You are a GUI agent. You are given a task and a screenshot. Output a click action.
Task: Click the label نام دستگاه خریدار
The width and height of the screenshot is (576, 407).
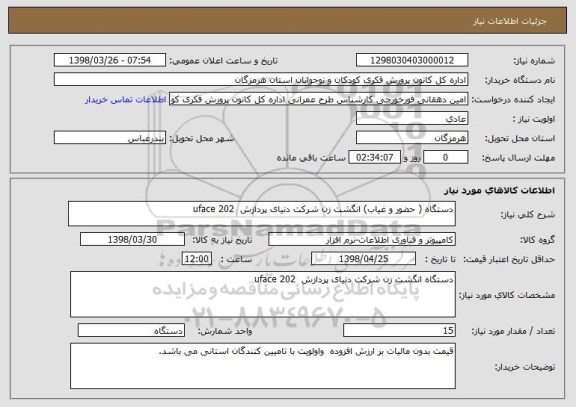520,80
